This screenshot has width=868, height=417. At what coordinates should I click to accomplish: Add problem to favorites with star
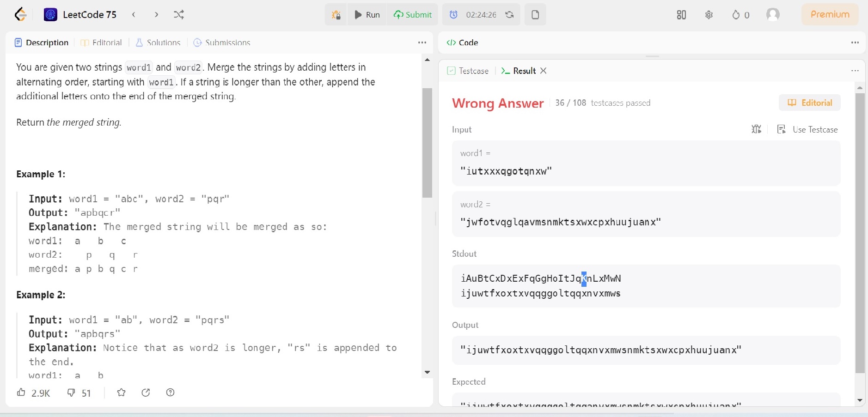[121, 393]
